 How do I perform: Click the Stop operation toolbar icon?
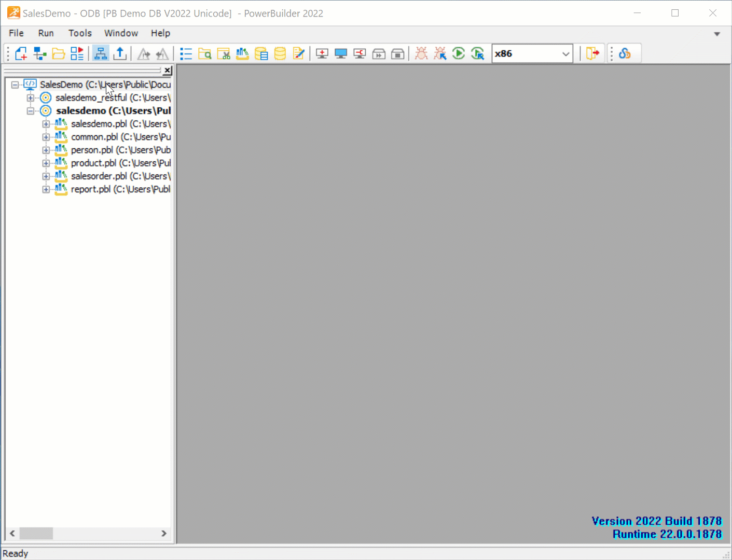[x=398, y=53]
